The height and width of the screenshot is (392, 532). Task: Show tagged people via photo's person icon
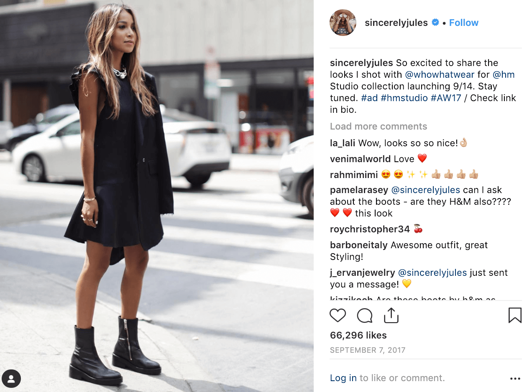(11, 379)
